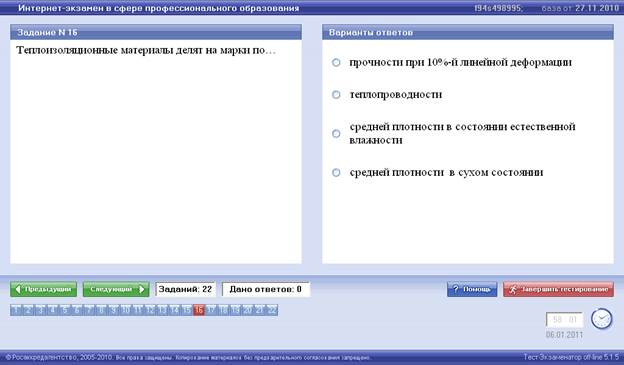Viewport: 624px width, 365px height.
Task: Click Завершить тестирование to finish the test
Action: [558, 289]
